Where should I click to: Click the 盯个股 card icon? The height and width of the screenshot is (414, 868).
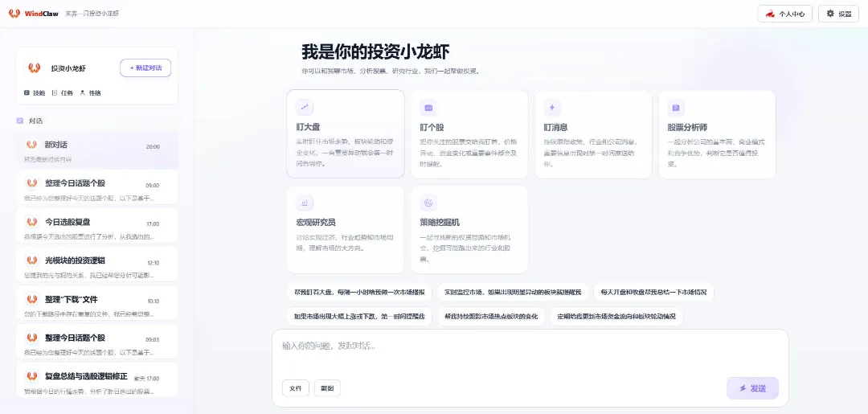click(x=428, y=108)
